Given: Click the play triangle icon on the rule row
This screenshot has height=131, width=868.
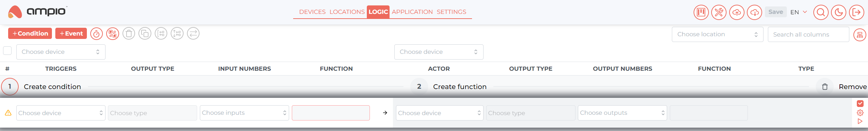Looking at the screenshot, I should point(860,121).
